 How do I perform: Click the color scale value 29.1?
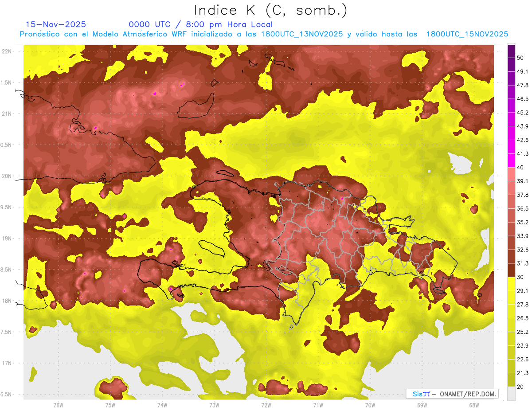coord(522,290)
